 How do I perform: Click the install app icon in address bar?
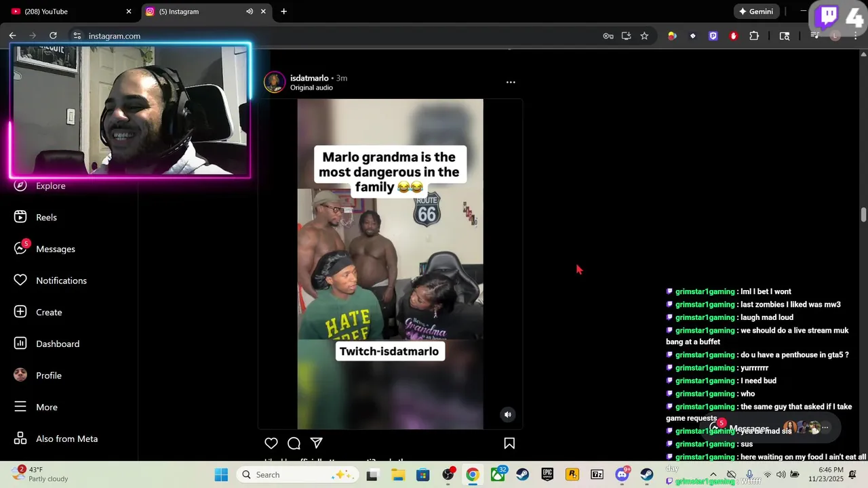tap(626, 36)
